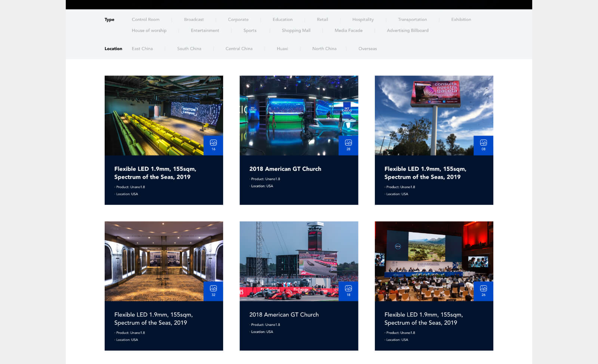Open the 18-photo gallery icon on racetrack card
Screen dimensions: 598x364
pos(348,291)
